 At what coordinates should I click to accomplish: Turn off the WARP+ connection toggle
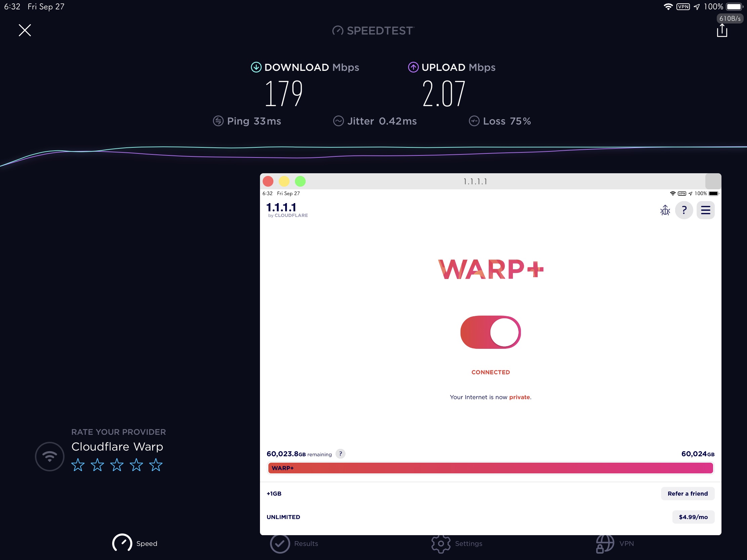coord(490,332)
